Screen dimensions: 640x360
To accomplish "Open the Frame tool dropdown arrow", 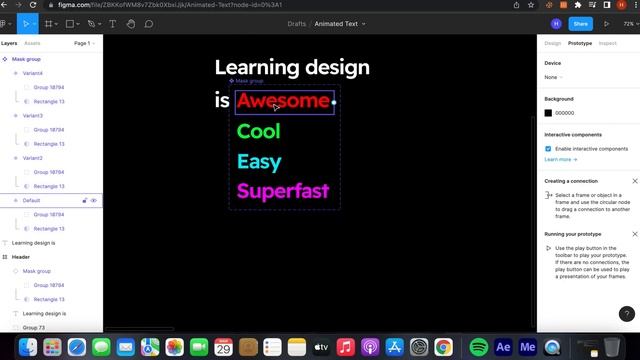I will [56, 24].
